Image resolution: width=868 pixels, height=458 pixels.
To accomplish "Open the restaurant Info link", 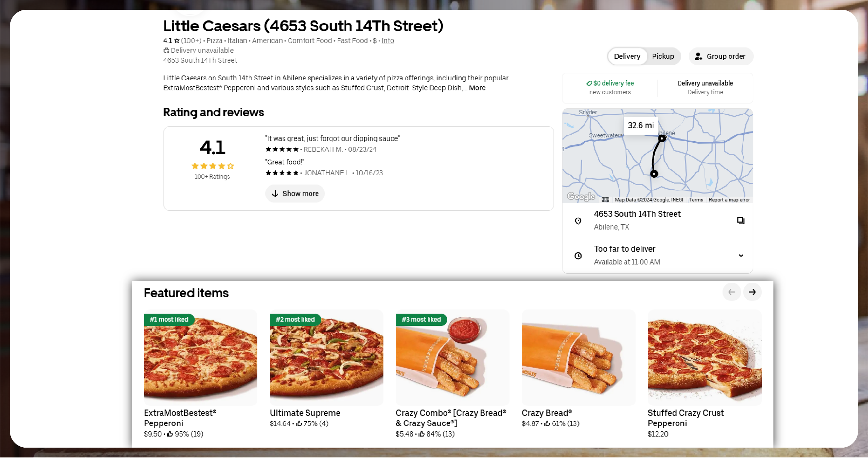I will click(388, 41).
